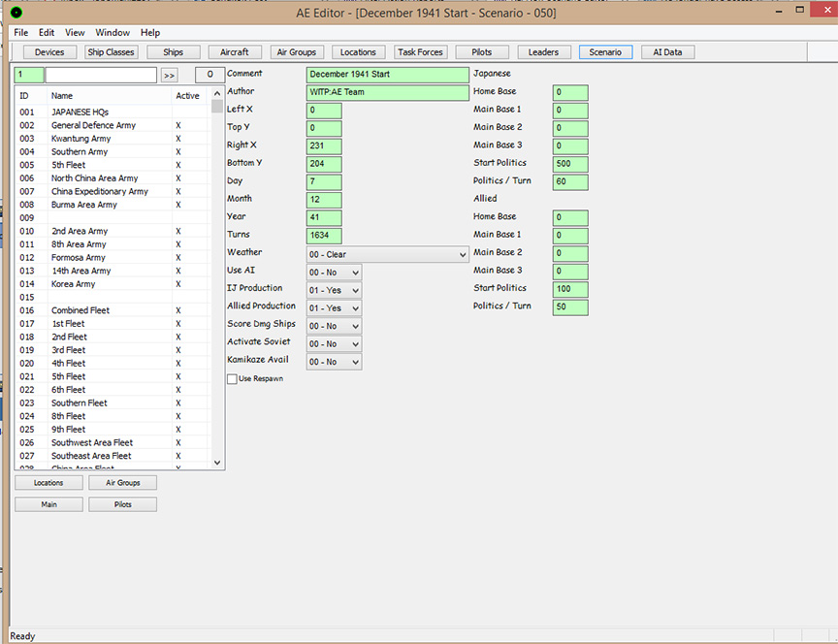Click the Top Y field

click(x=324, y=128)
